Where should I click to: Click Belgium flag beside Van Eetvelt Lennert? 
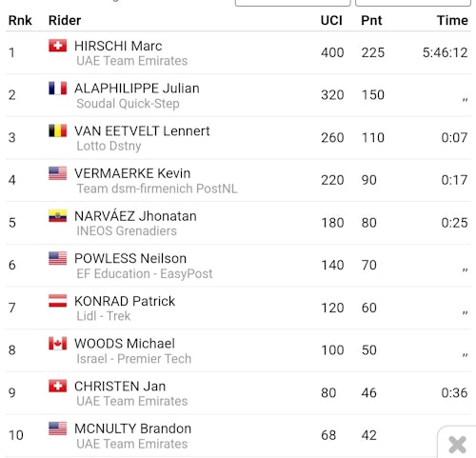pyautogui.click(x=58, y=130)
